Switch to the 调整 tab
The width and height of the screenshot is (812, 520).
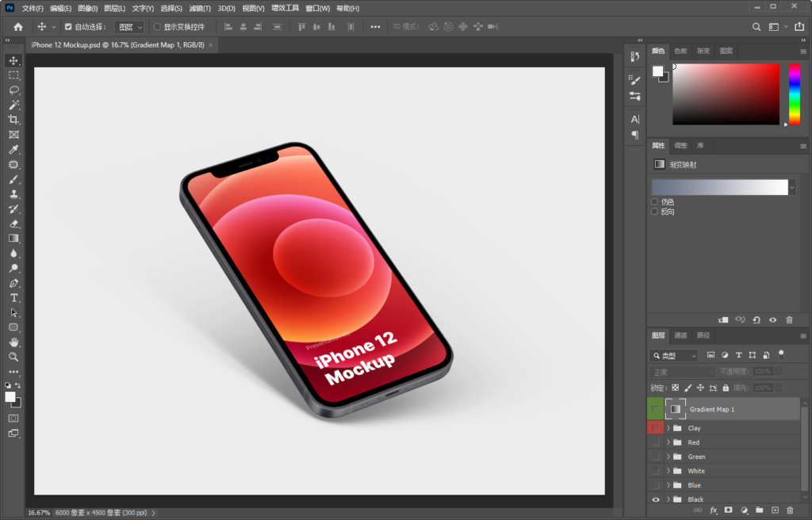(680, 146)
